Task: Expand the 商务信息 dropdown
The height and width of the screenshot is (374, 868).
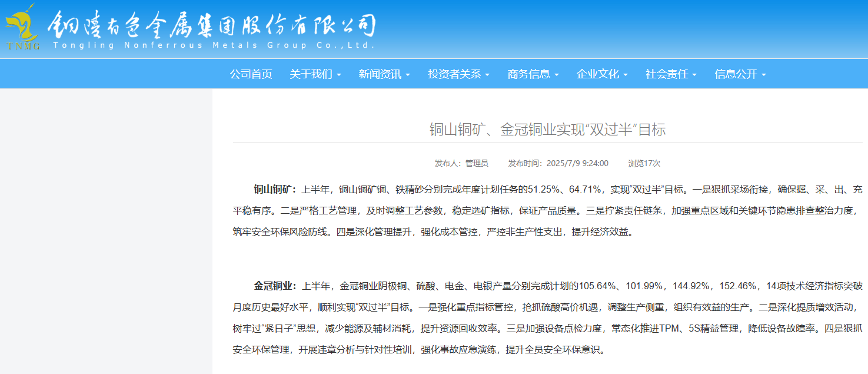Action: tap(533, 74)
